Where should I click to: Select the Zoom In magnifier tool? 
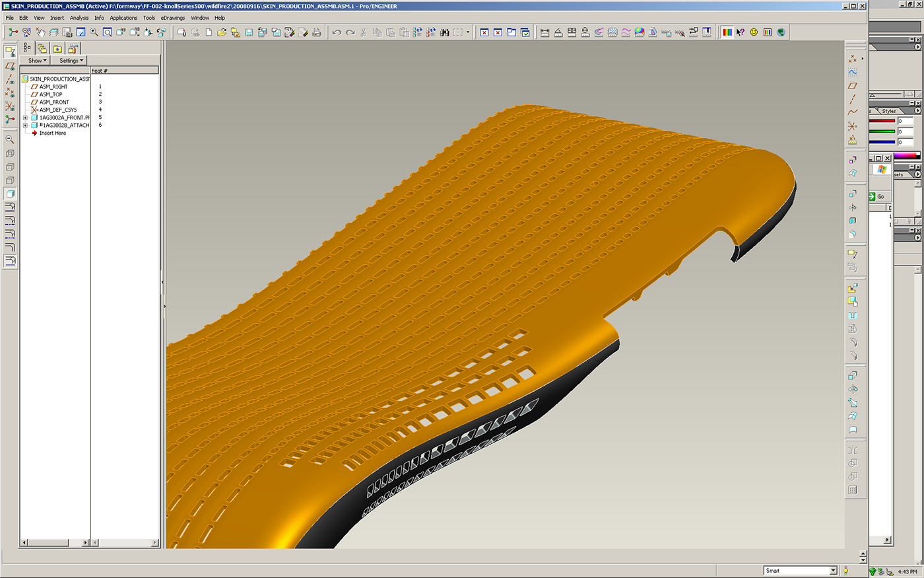click(94, 32)
